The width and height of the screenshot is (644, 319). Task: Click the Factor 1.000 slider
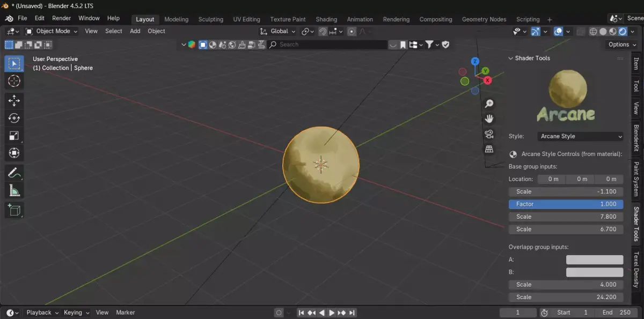click(x=566, y=204)
